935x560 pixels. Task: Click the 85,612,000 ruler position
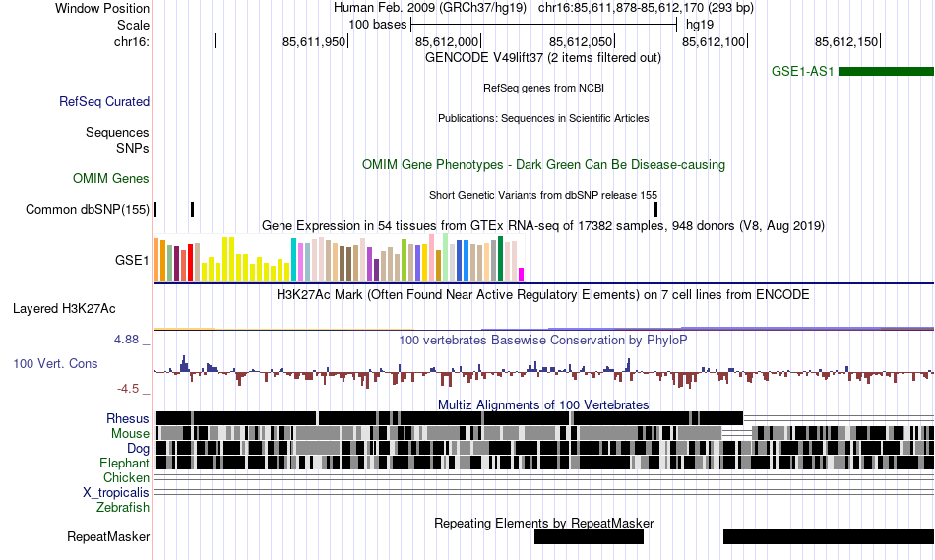(447, 41)
